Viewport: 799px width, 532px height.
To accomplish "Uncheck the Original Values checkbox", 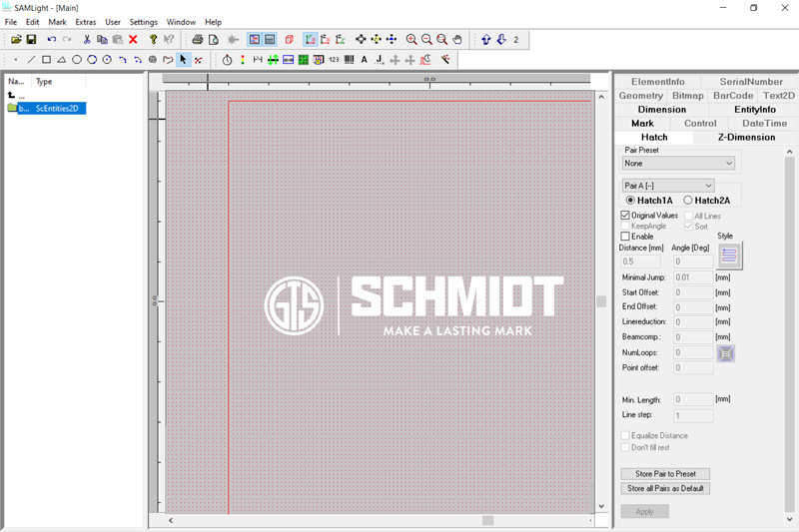I will pos(625,216).
